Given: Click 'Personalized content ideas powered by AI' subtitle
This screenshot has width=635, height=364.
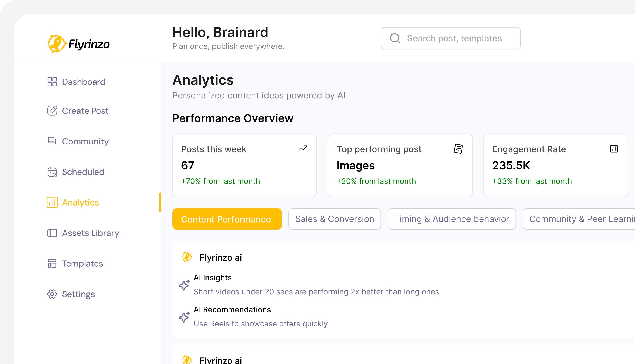Looking at the screenshot, I should 259,95.
